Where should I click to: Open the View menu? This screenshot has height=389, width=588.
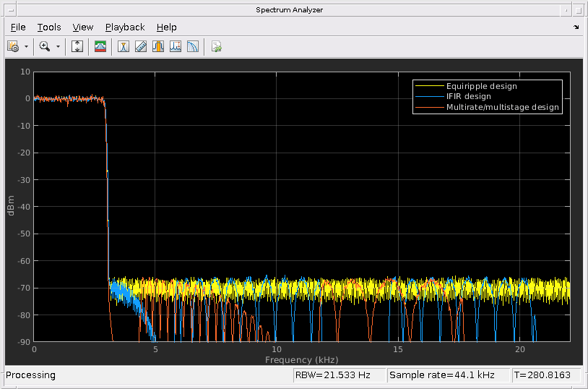[83, 27]
